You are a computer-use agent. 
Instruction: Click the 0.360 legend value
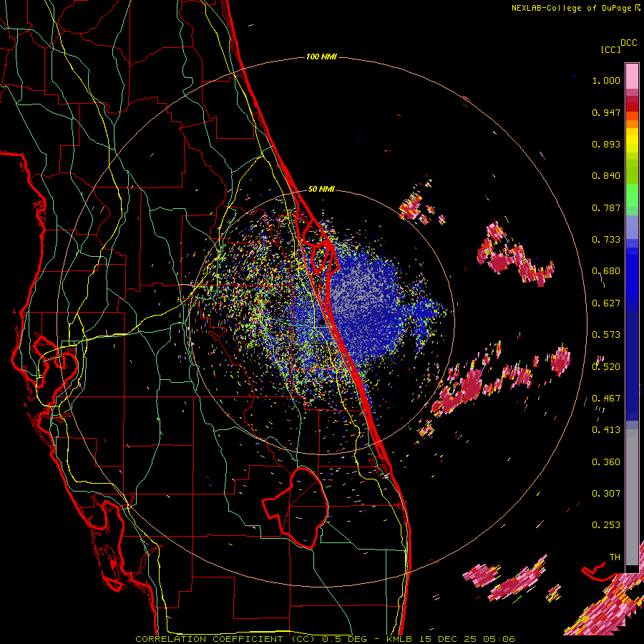[x=606, y=462]
